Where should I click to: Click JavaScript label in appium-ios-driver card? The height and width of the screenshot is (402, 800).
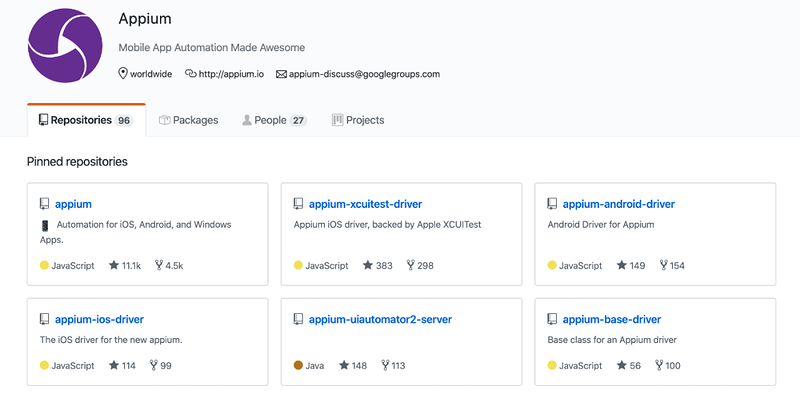click(72, 366)
